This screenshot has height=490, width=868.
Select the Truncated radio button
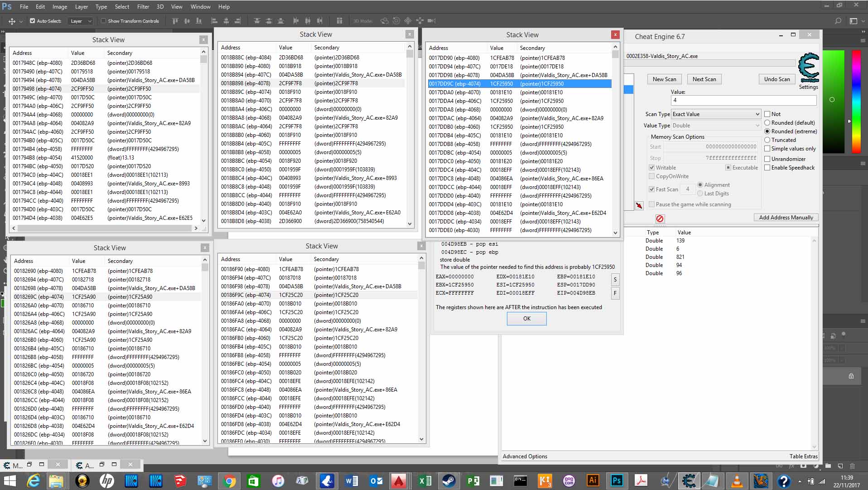[x=767, y=140]
